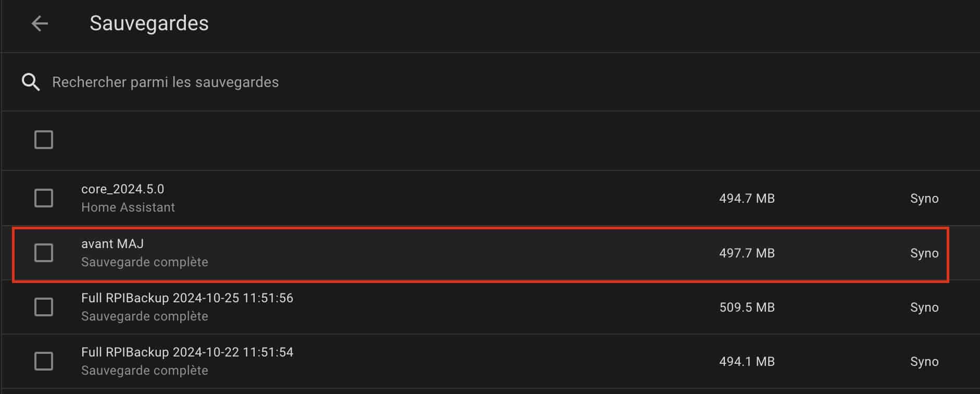Tick the select-all checkbox in header row
Image resolution: width=980 pixels, height=394 pixels.
(x=44, y=140)
